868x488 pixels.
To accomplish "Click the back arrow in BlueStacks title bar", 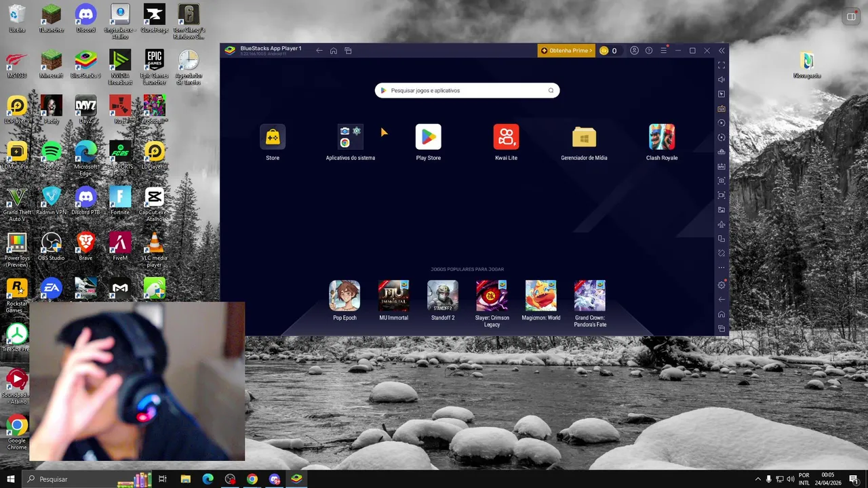I will tap(319, 51).
